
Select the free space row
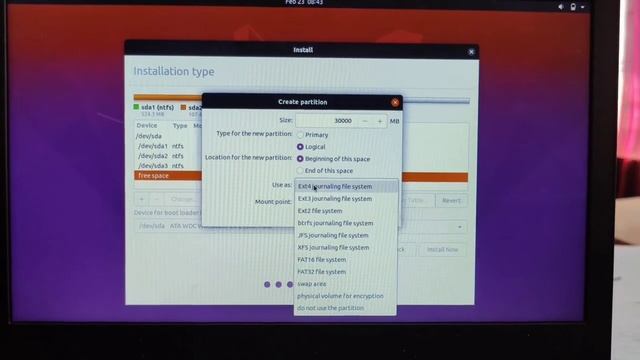301,176
